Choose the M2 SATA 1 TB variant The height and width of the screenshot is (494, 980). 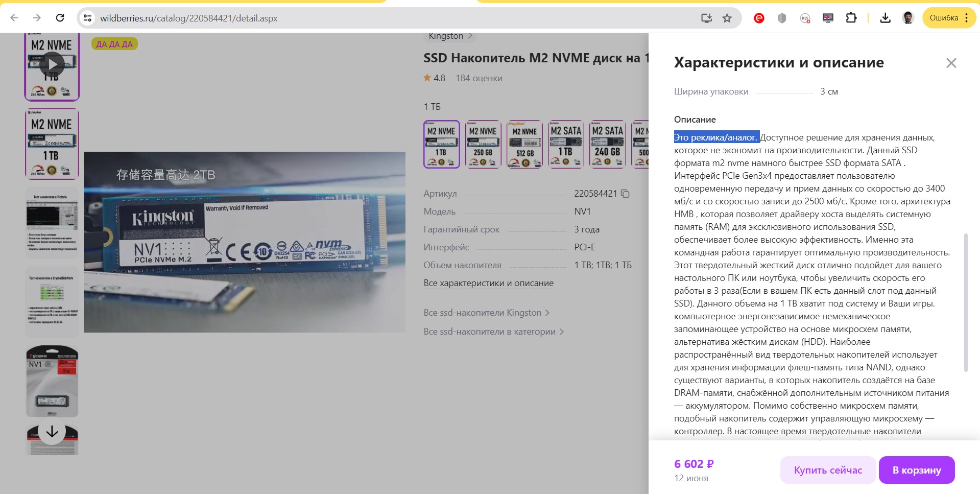[566, 144]
